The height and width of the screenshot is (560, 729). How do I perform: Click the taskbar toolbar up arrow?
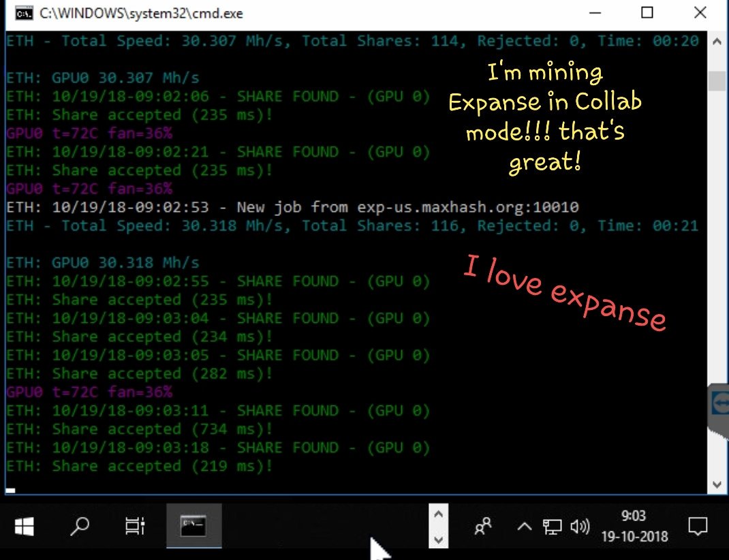[x=438, y=514]
